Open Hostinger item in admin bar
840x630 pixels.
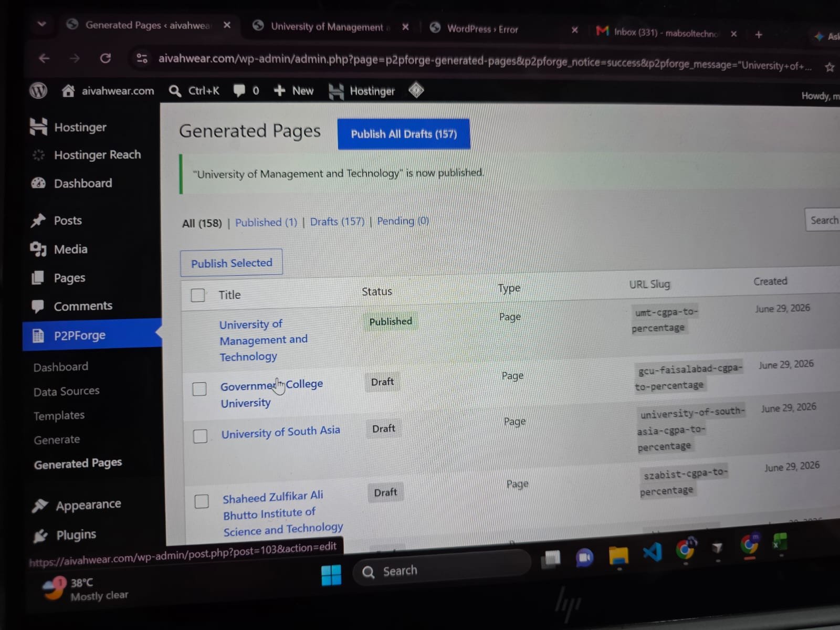[x=362, y=91]
